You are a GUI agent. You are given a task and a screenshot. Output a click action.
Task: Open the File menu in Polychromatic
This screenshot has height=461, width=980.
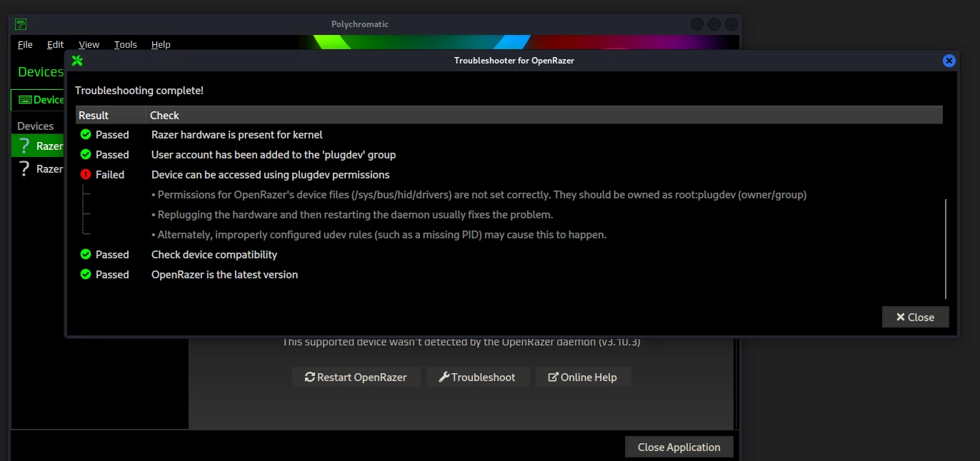click(x=25, y=44)
